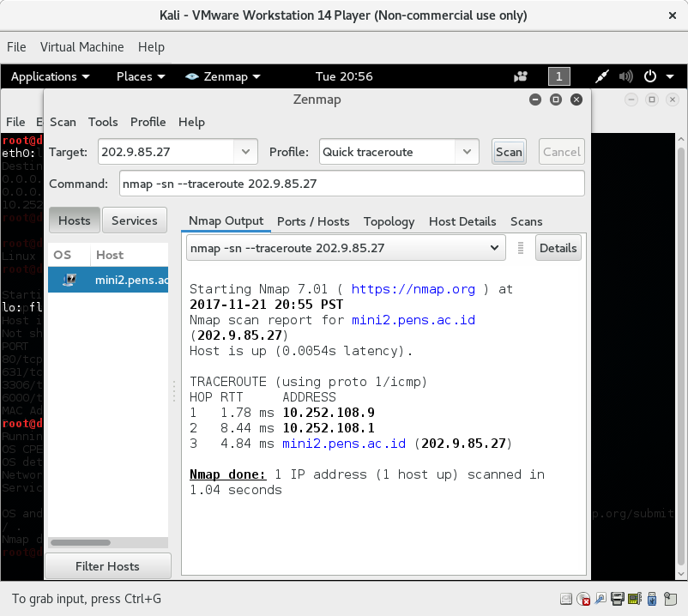Open the Applications menu

click(50, 76)
